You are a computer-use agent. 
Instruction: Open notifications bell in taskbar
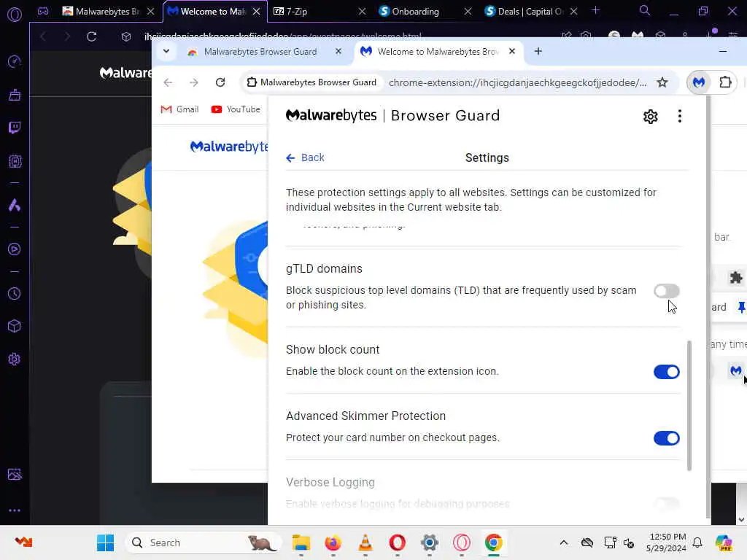click(697, 542)
